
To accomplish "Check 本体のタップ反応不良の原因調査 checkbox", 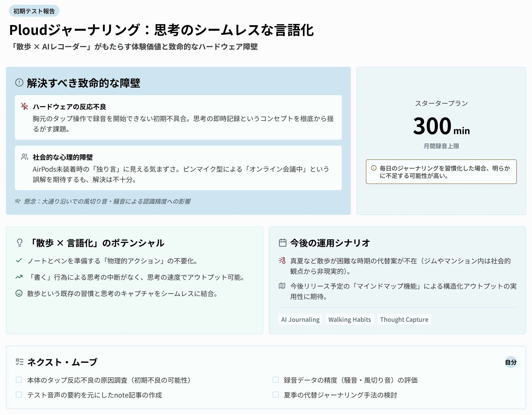I will click(19, 380).
